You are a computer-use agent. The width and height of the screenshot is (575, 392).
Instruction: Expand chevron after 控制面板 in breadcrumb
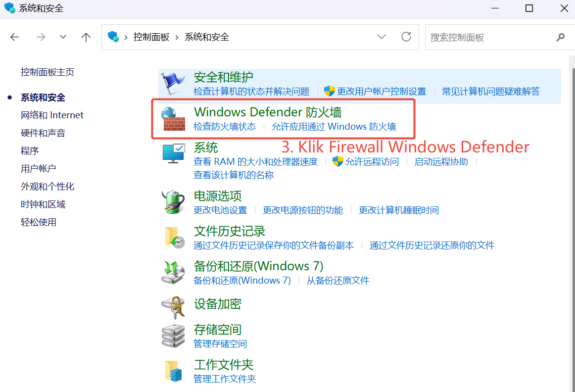[177, 37]
